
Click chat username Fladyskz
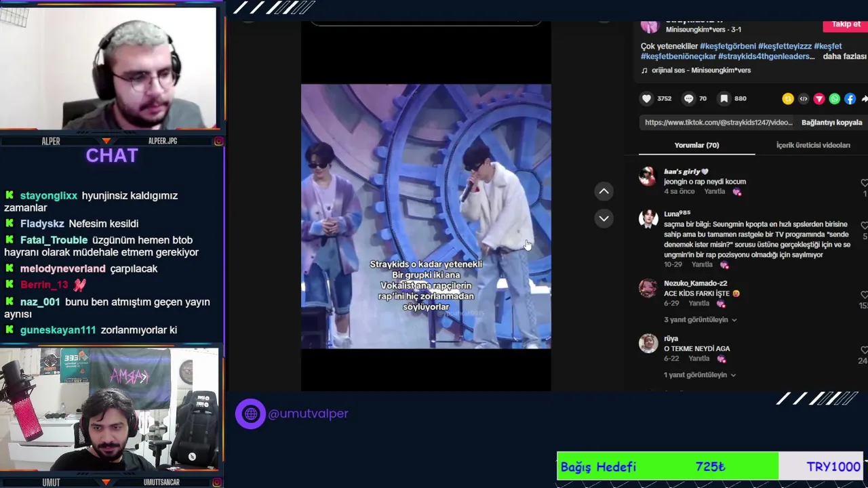click(42, 224)
